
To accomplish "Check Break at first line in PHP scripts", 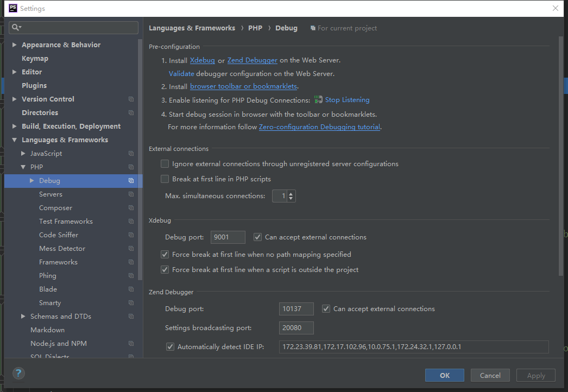I will pos(165,179).
